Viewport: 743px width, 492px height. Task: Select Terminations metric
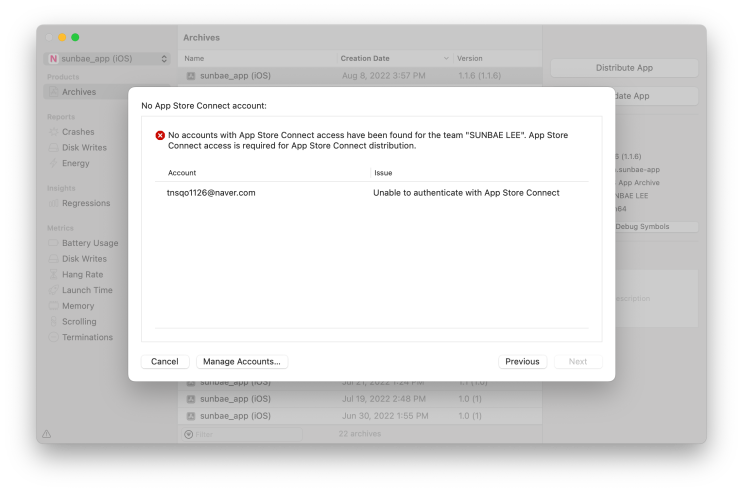click(x=88, y=337)
